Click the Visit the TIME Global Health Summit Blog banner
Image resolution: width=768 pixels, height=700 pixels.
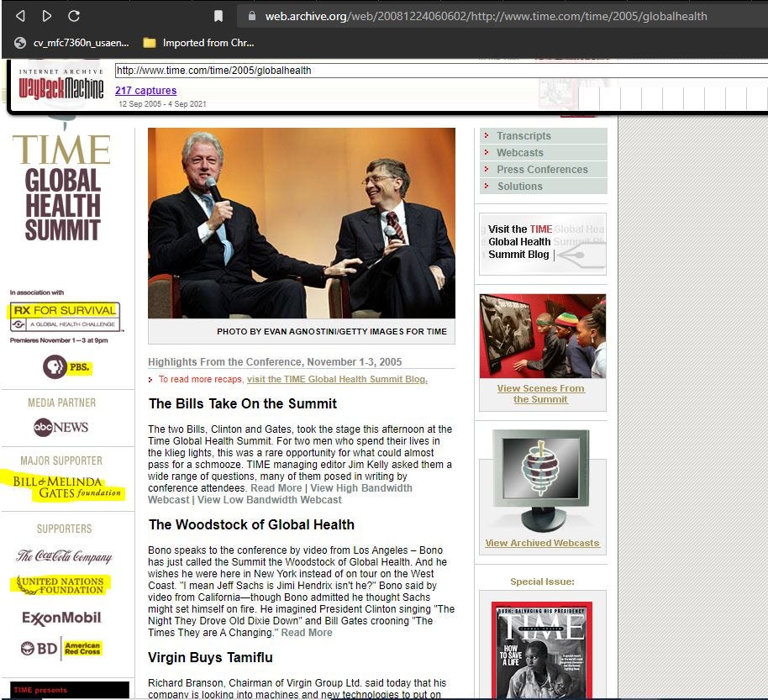tap(543, 244)
